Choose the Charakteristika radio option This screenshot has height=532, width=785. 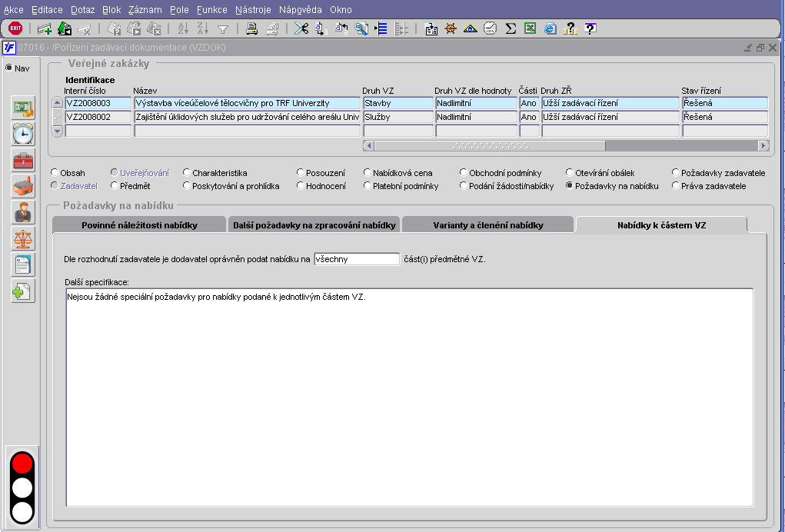coord(187,173)
